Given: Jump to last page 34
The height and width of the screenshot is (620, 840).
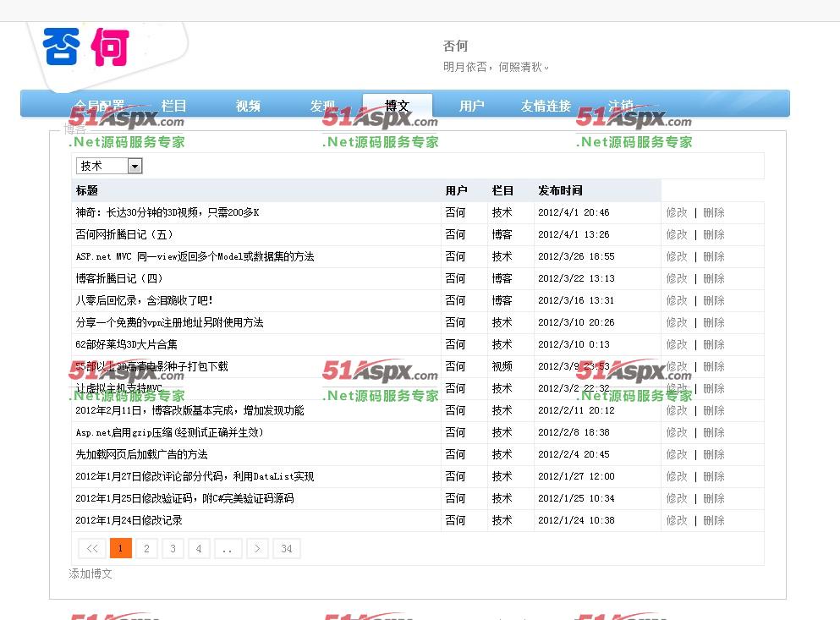Looking at the screenshot, I should click(287, 549).
